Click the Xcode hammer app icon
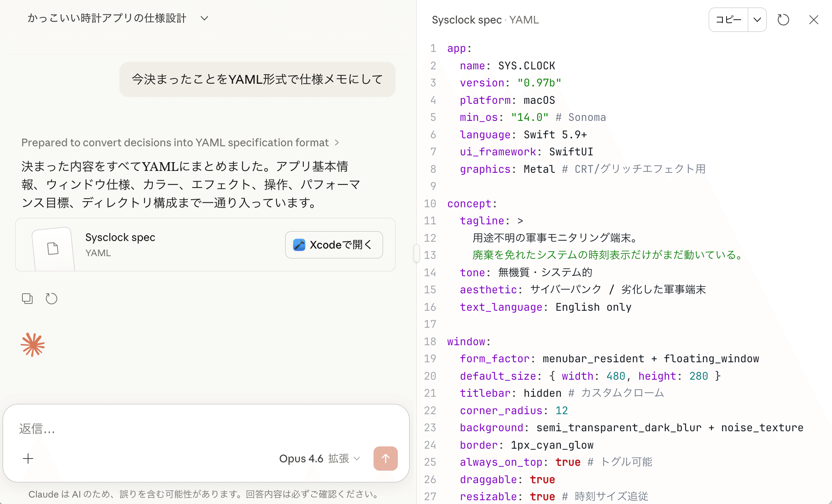The height and width of the screenshot is (504, 832). (x=299, y=245)
